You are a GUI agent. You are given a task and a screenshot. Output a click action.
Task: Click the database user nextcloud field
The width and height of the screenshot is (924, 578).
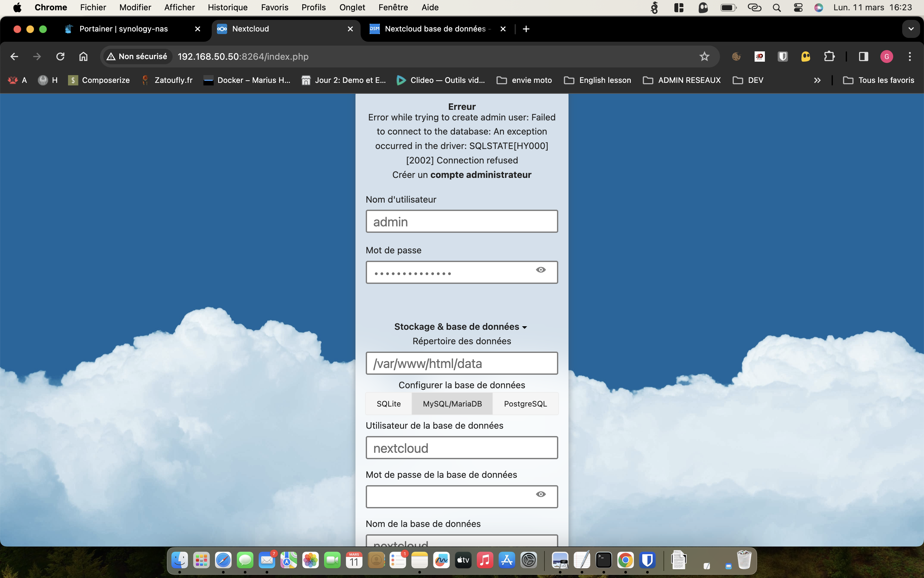click(462, 448)
